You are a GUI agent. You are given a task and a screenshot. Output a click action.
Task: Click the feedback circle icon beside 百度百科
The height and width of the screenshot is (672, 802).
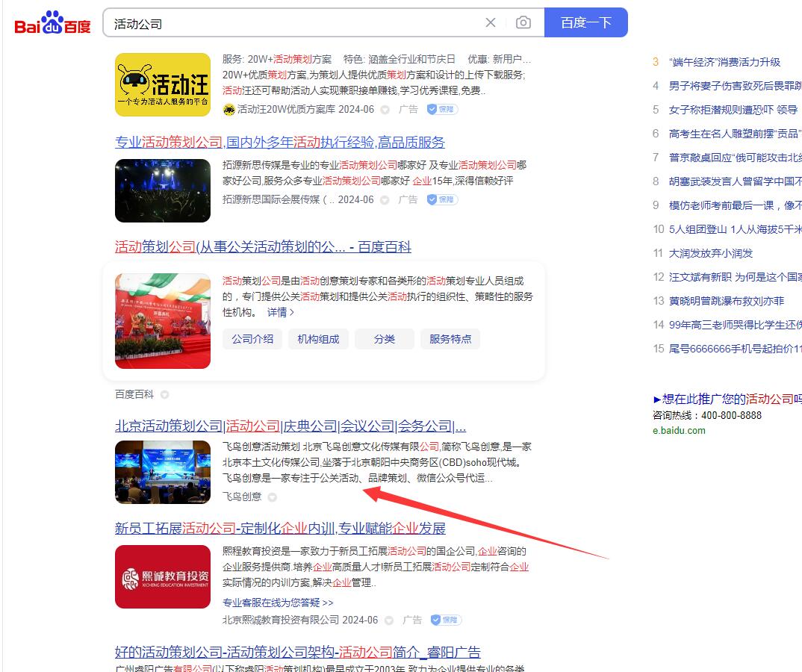(x=164, y=394)
